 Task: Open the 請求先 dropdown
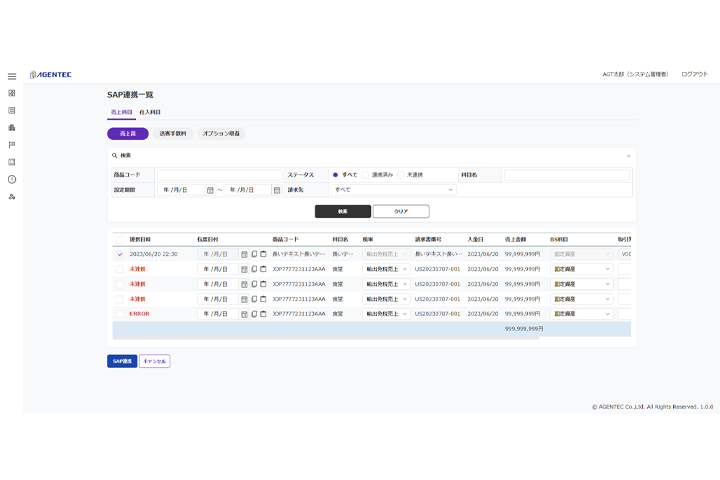pos(393,189)
